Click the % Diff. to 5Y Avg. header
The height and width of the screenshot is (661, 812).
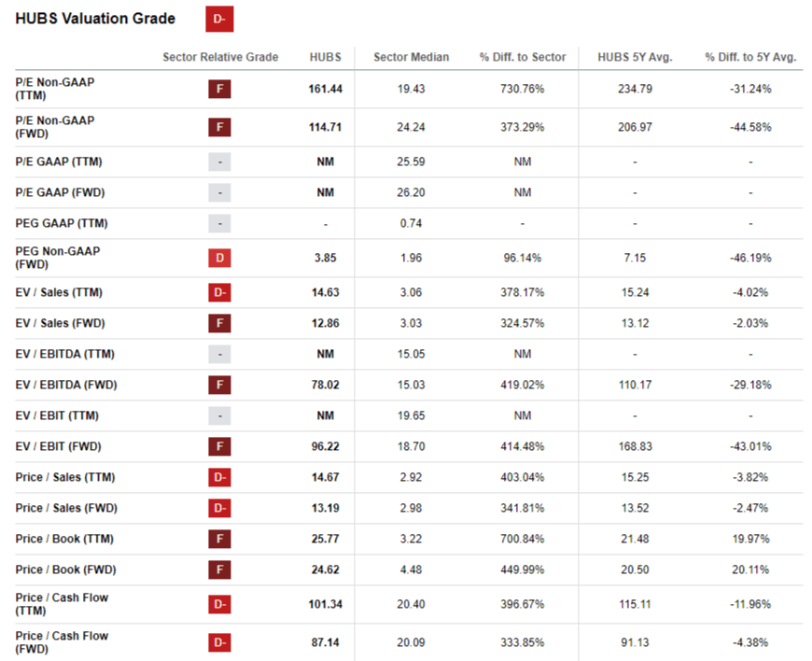[x=750, y=57]
